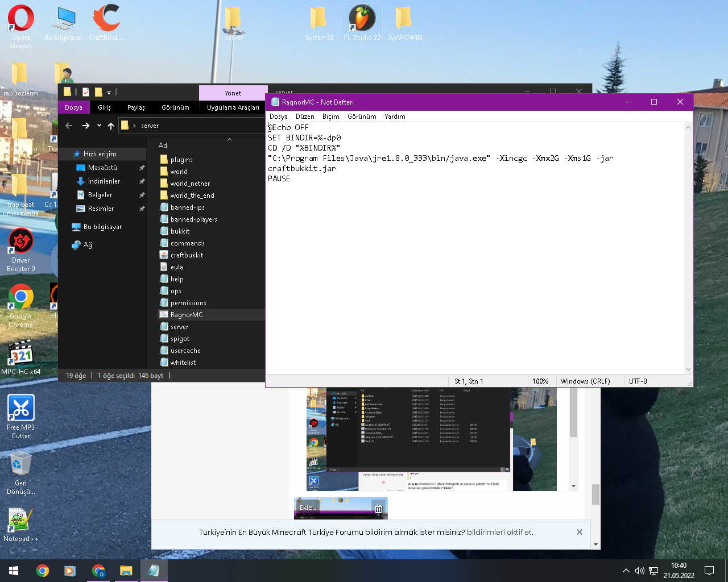
Task: Switch to Explorer Giriş tab
Action: [x=104, y=107]
